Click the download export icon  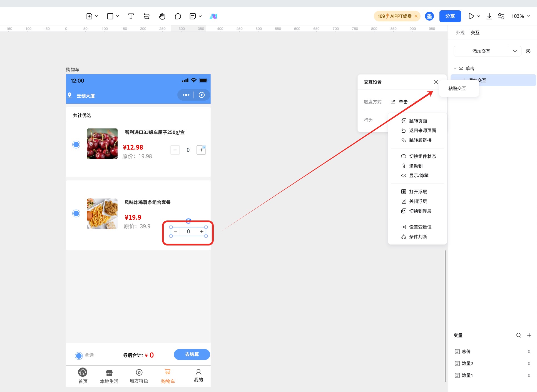489,16
